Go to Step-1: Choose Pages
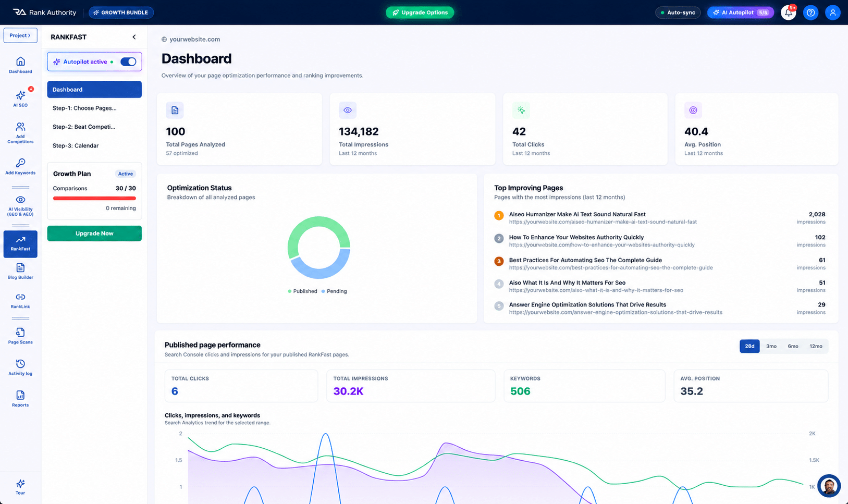The height and width of the screenshot is (504, 848). click(94, 108)
